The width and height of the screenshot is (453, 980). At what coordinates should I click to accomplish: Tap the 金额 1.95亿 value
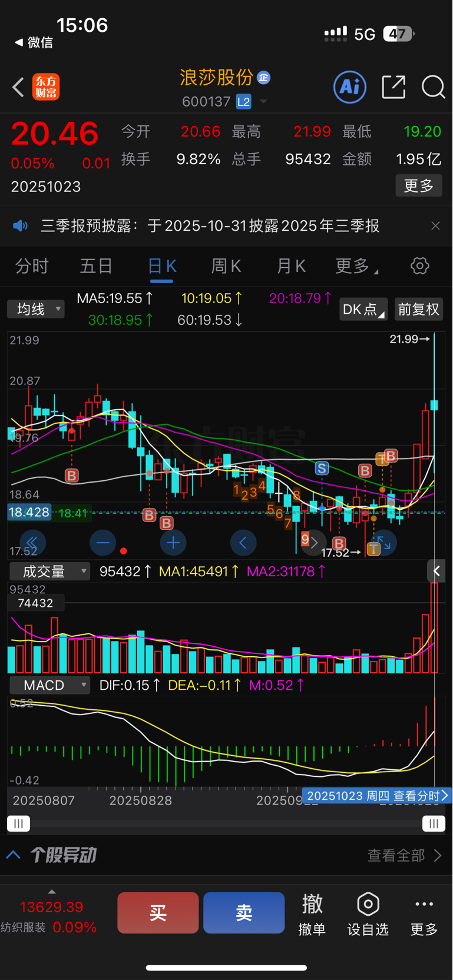(x=418, y=159)
